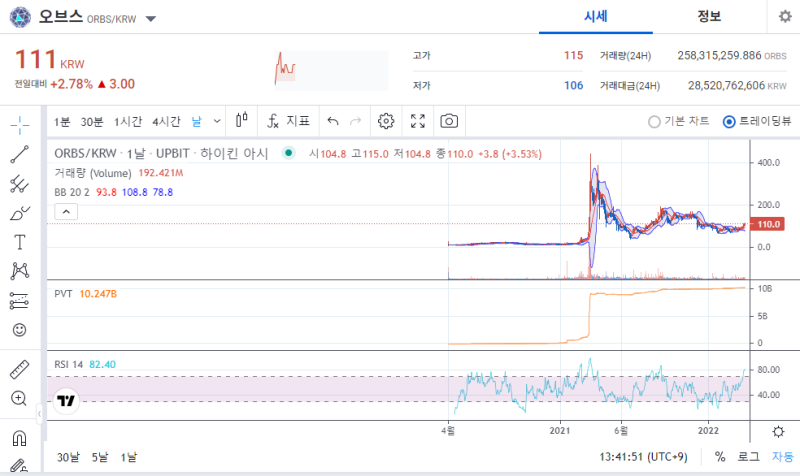
Task: Open the indicators (지표) menu
Action: tap(289, 121)
